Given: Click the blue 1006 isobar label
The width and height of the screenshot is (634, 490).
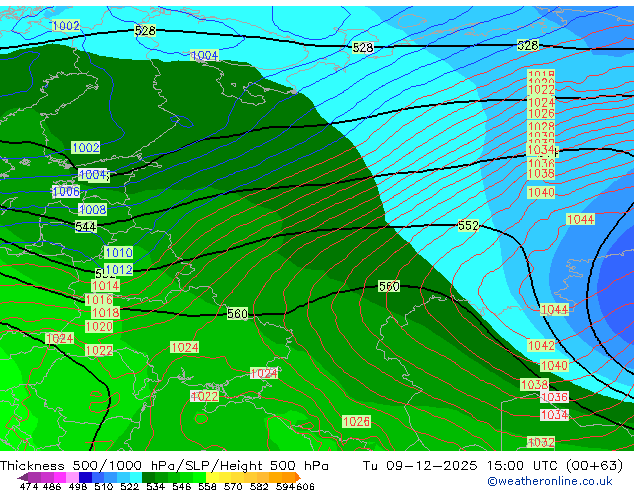Looking at the screenshot, I should 66,191.
